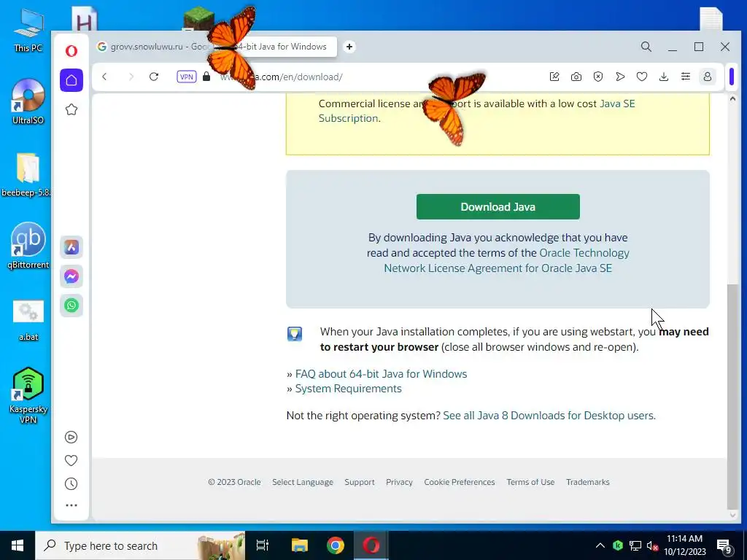
Task: Open WhatsApp in the Opera sidebar
Action: tap(71, 306)
